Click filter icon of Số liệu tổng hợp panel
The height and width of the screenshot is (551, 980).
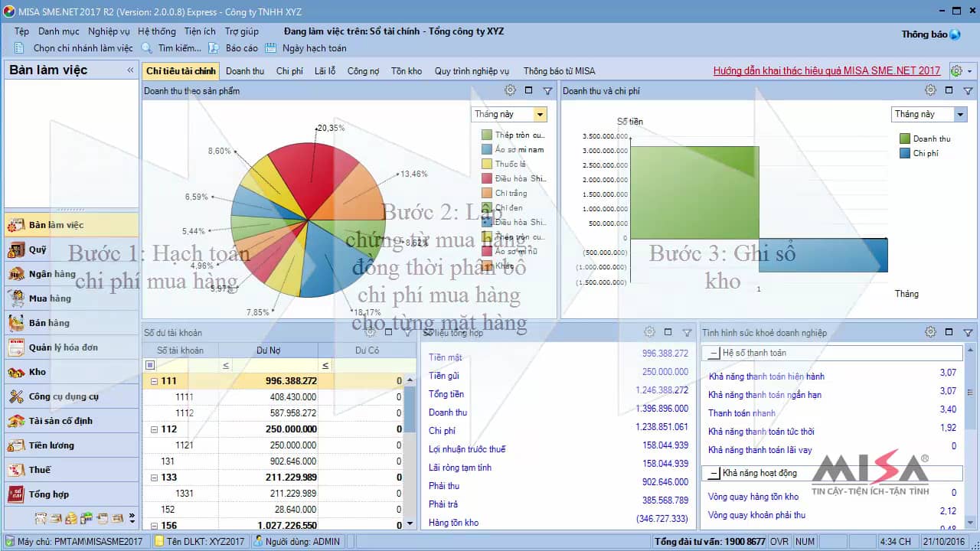pyautogui.click(x=687, y=332)
